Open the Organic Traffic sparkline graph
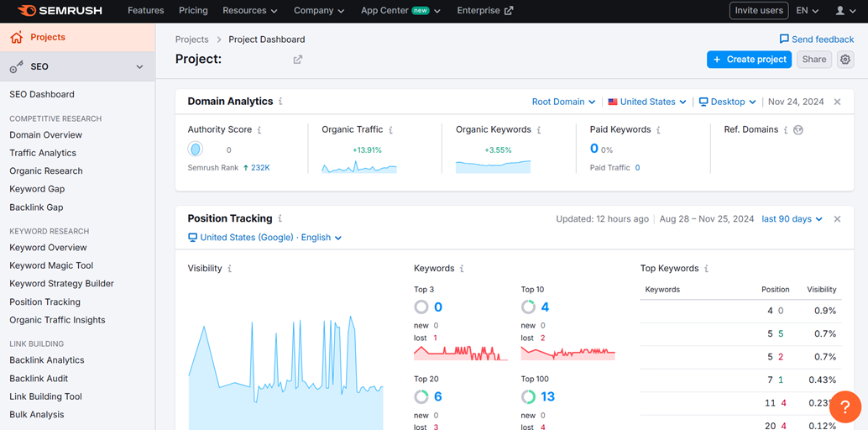The image size is (868, 430). tap(359, 166)
